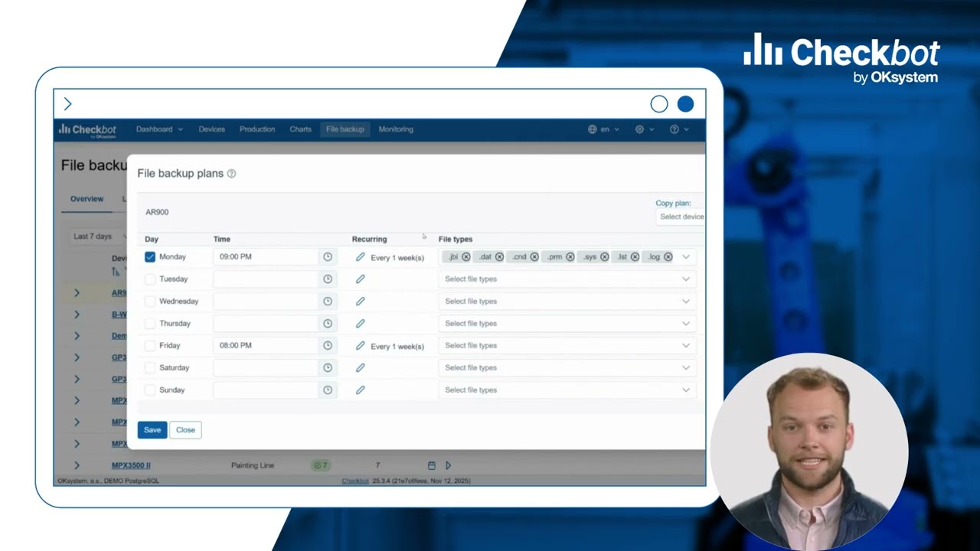Edit Sunday's recurrence with the pencil icon
This screenshot has height=551, width=980.
[360, 390]
